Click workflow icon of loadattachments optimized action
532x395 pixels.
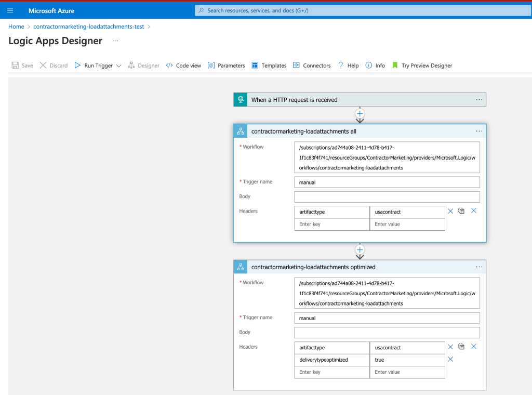point(241,267)
